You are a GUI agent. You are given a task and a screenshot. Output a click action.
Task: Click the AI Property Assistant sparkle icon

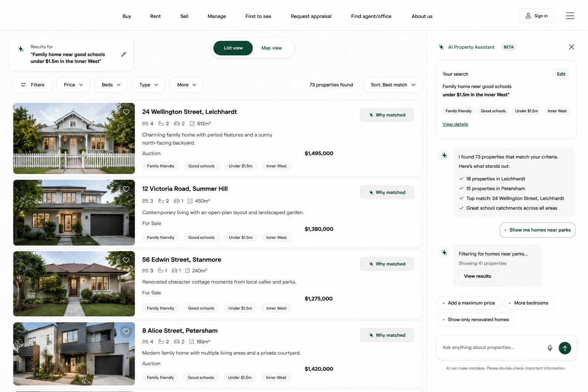click(441, 47)
